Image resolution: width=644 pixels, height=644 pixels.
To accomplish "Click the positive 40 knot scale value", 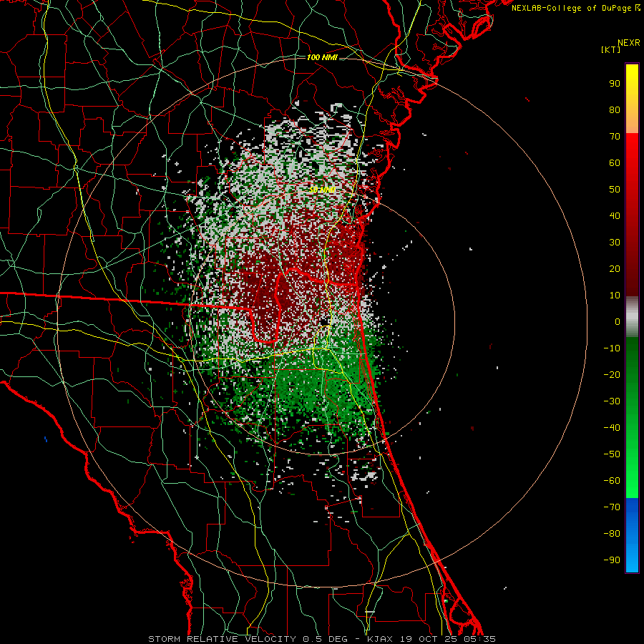I will coord(615,216).
